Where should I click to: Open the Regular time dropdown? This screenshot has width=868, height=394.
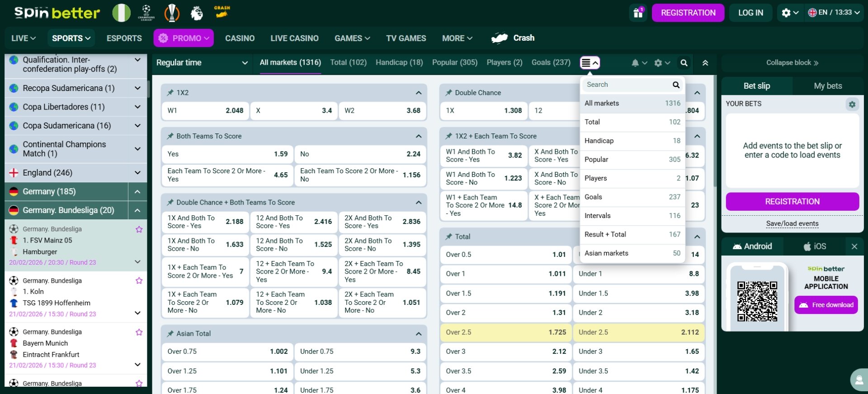pyautogui.click(x=202, y=63)
